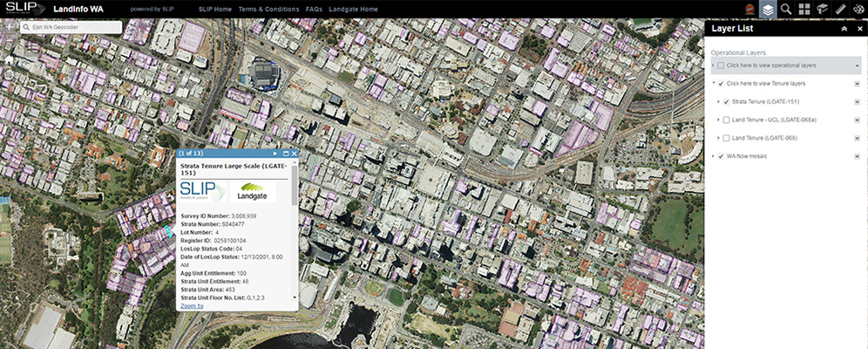Screen dimensions: 868x349
Task: Open operational layers options dropdown
Action: click(857, 65)
